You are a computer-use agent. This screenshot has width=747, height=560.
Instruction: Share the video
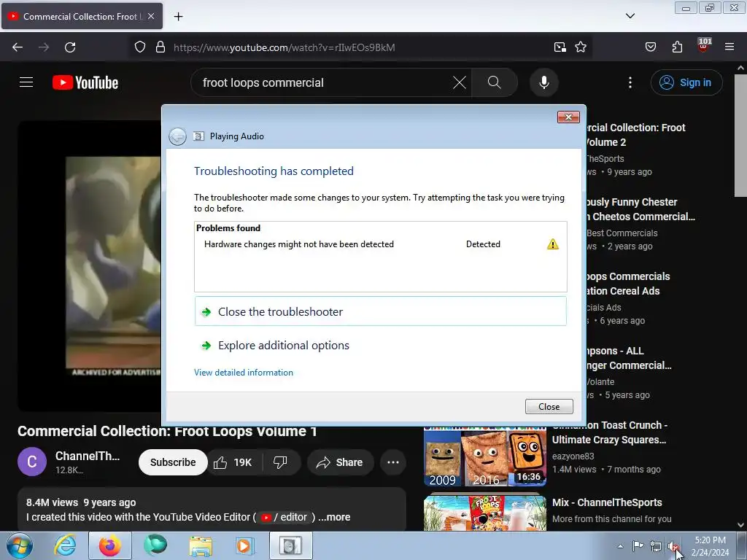[340, 462]
